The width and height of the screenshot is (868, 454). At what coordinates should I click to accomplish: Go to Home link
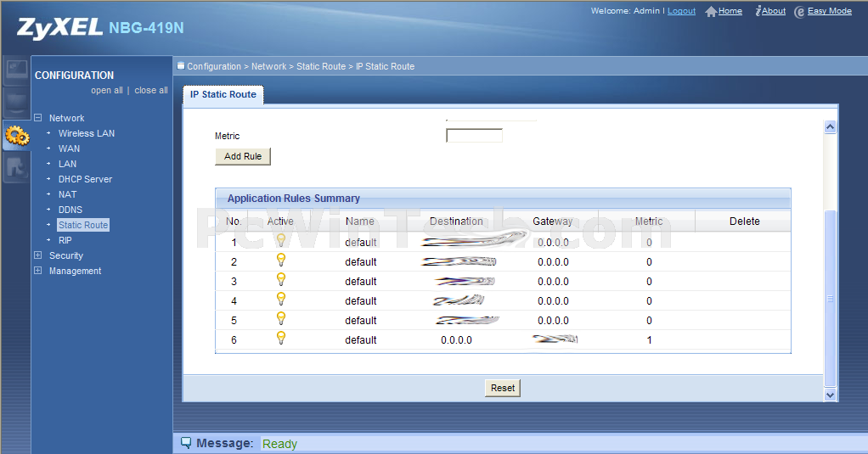coord(730,11)
